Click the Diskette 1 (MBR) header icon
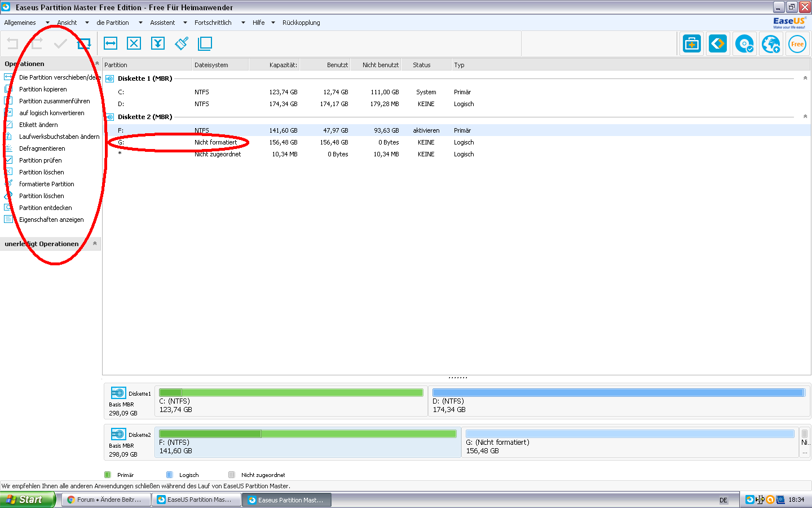Viewport: 812px width, 508px height. click(x=110, y=78)
